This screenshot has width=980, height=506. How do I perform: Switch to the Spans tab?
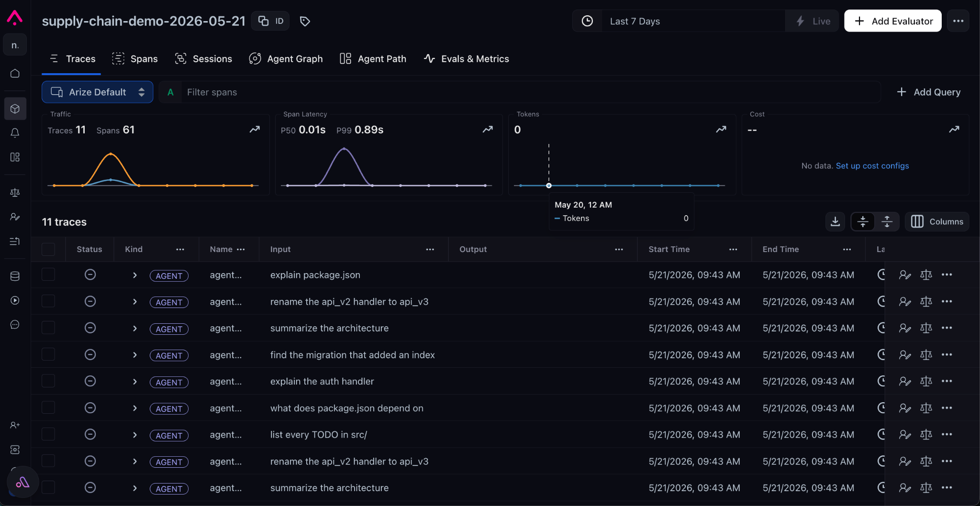click(x=135, y=59)
